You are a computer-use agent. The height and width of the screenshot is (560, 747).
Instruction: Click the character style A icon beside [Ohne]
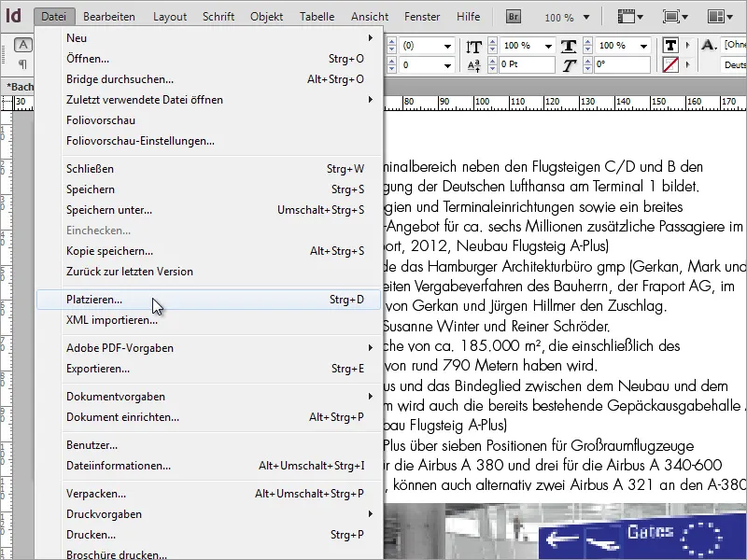707,46
